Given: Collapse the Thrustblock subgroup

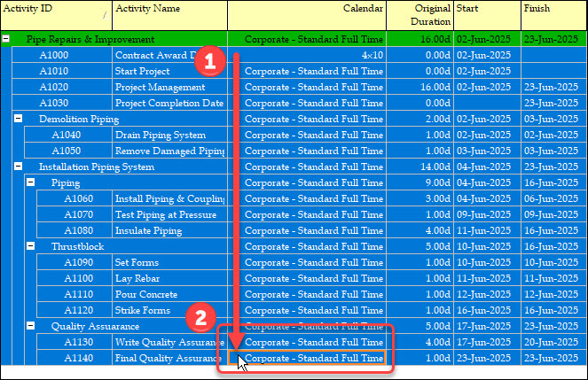Looking at the screenshot, I should click(x=31, y=246).
